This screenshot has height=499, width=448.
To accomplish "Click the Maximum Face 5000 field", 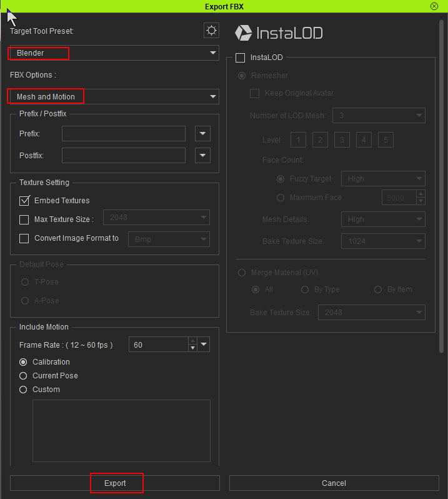I will click(x=399, y=198).
